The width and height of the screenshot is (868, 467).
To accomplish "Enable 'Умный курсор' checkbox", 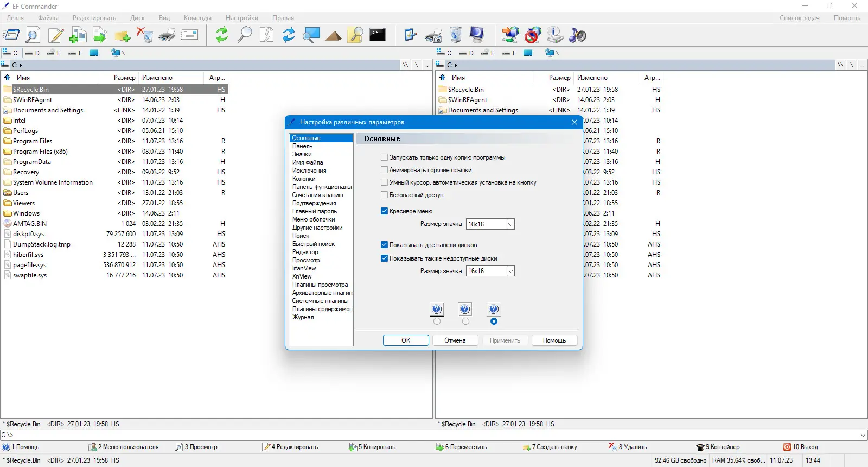I will pyautogui.click(x=384, y=182).
